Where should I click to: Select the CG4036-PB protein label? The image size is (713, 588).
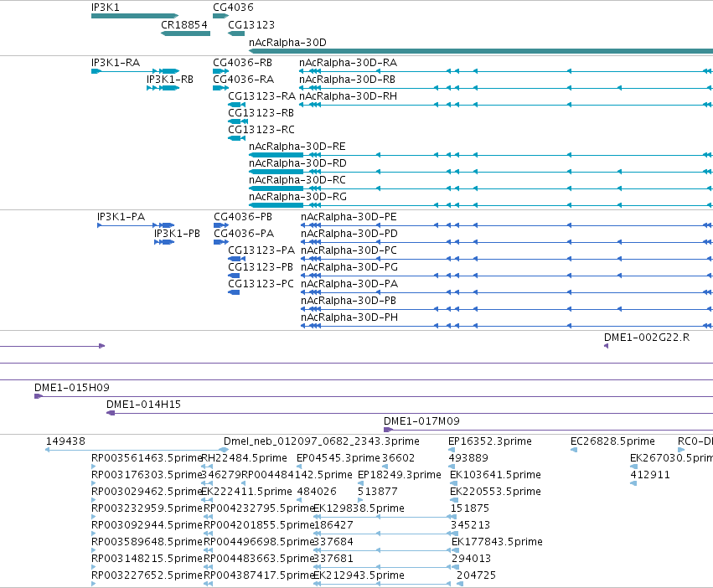pyautogui.click(x=243, y=216)
